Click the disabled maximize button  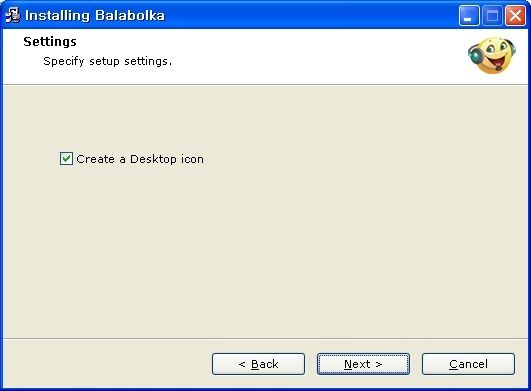[x=492, y=16]
